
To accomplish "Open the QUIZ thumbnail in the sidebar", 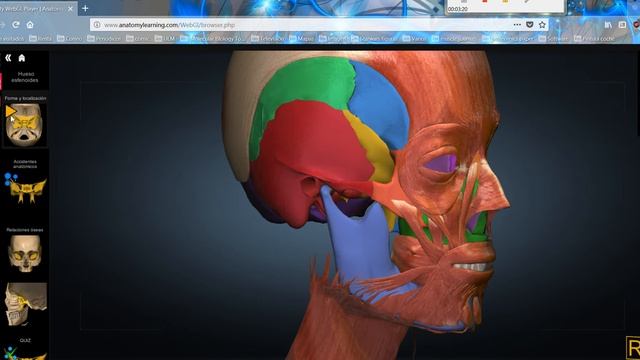I will click(26, 353).
